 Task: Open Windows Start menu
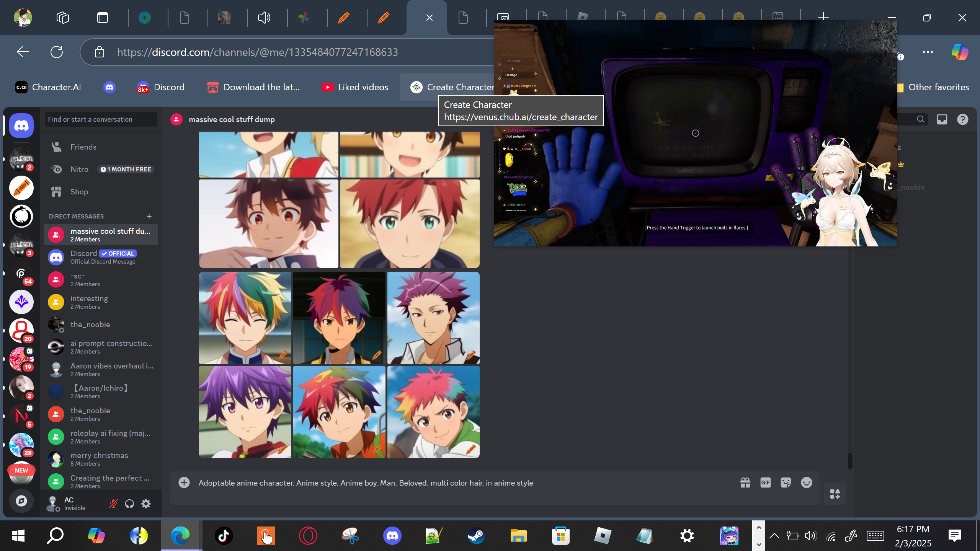click(18, 536)
